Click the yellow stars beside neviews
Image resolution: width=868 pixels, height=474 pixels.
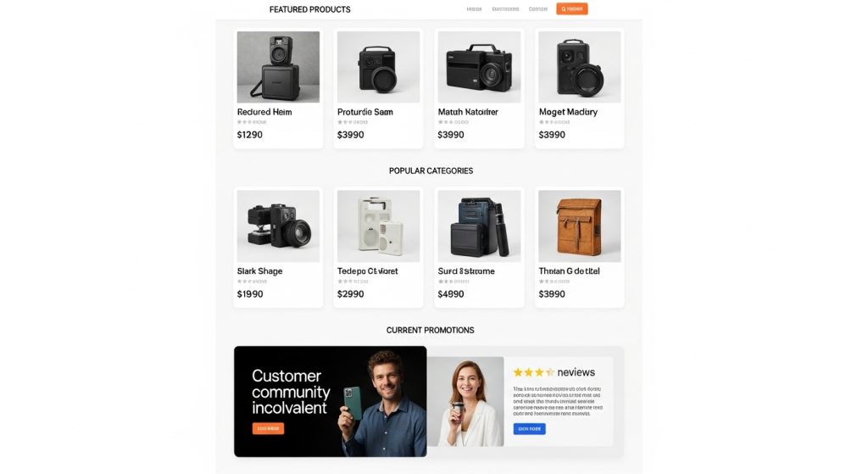(x=534, y=372)
